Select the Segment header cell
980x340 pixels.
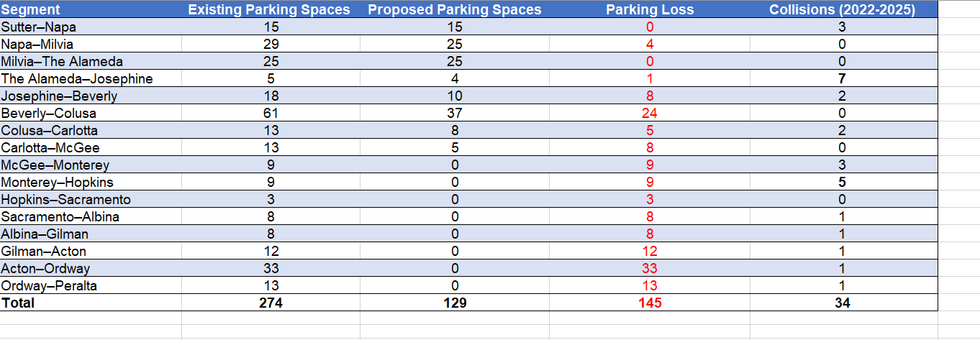click(x=91, y=9)
